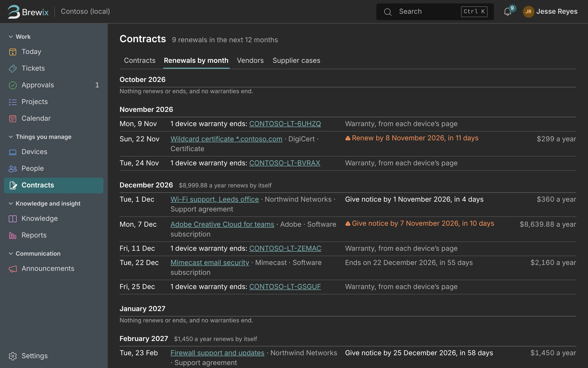Click the Ctrl K shortcut hint
Screen dimensions: 588x368
coord(474,12)
